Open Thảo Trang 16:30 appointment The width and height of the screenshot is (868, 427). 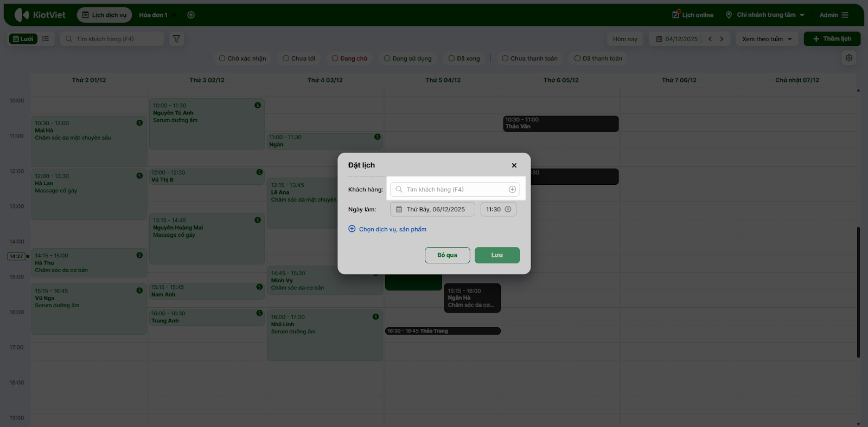[443, 331]
